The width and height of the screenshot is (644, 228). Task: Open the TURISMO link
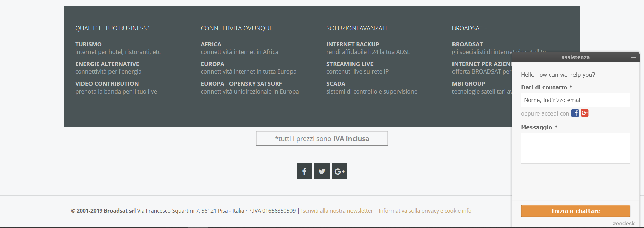tap(88, 44)
